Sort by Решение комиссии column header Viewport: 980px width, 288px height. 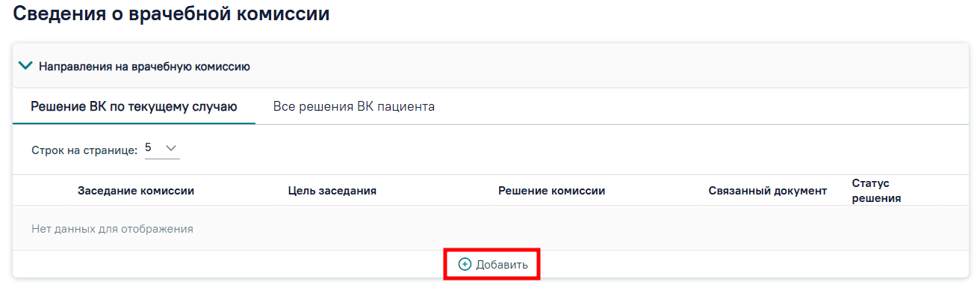click(551, 191)
